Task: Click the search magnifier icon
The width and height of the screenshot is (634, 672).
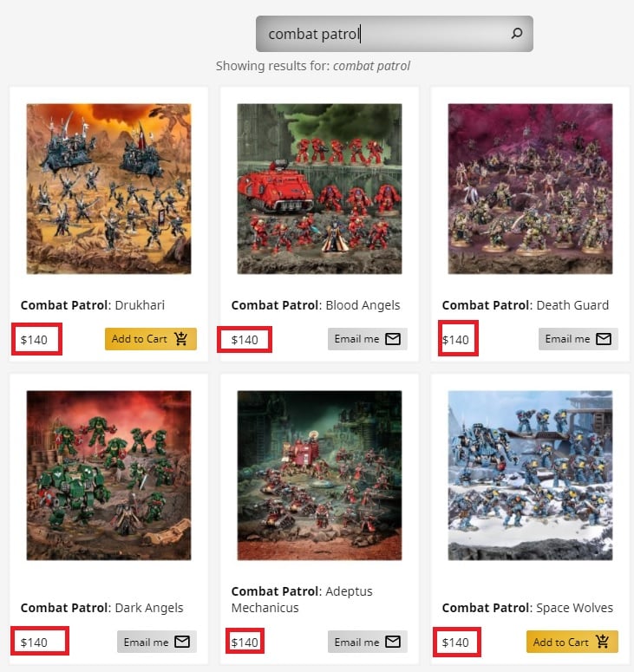Action: tap(517, 34)
